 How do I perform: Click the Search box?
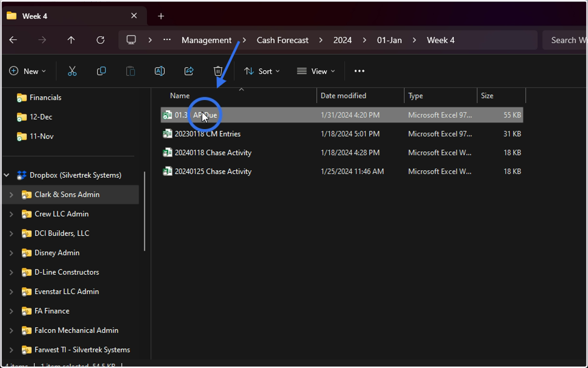click(563, 40)
